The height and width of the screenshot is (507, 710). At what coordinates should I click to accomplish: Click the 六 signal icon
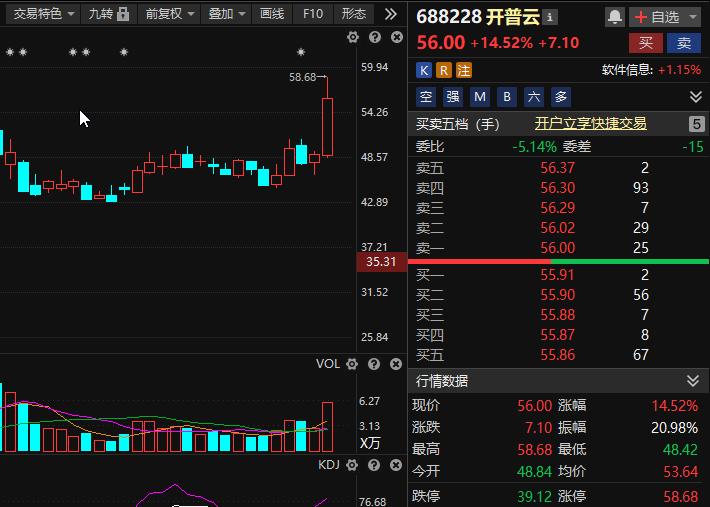tap(534, 97)
